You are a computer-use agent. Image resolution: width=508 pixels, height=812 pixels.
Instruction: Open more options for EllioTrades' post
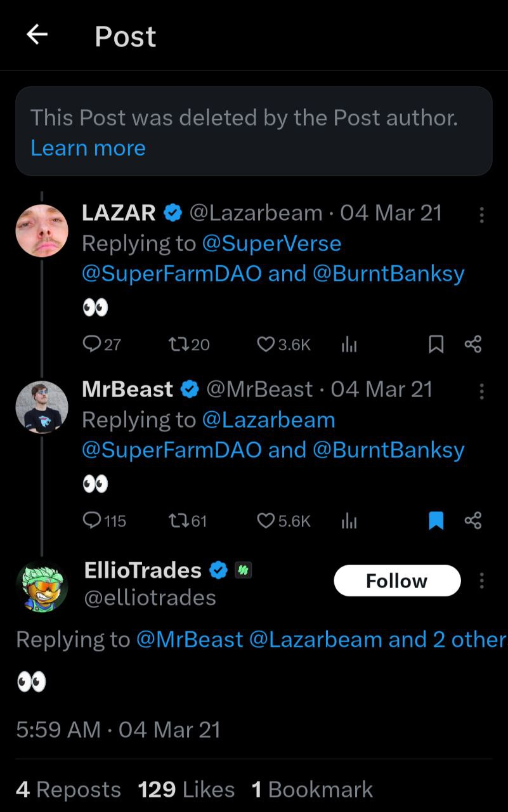pos(481,580)
